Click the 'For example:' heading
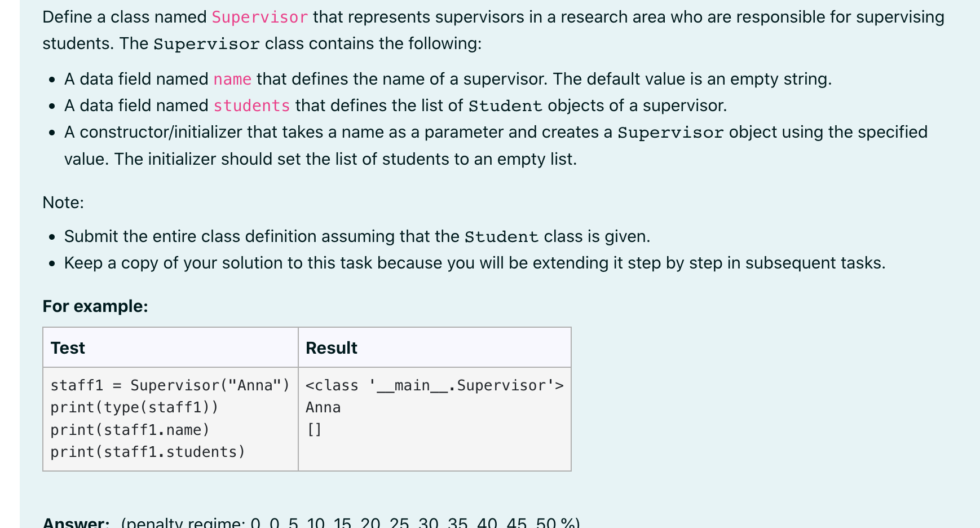This screenshot has width=980, height=528. [95, 306]
